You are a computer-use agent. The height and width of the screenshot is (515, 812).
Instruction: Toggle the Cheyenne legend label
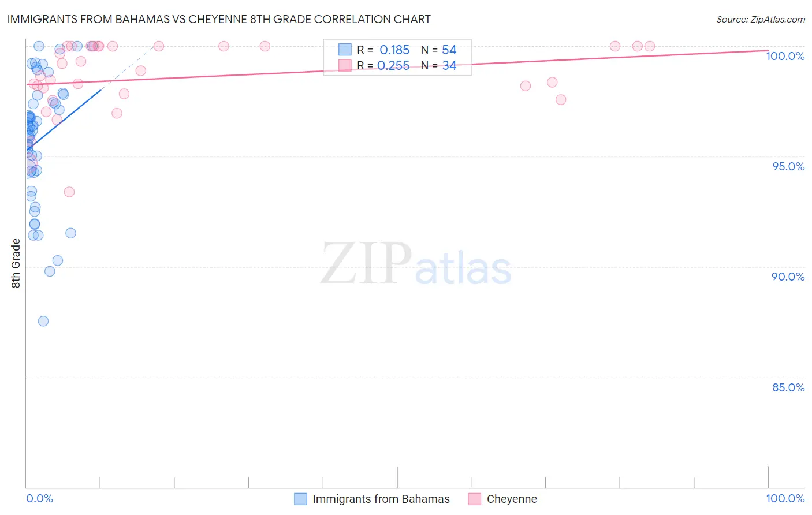tap(512, 499)
